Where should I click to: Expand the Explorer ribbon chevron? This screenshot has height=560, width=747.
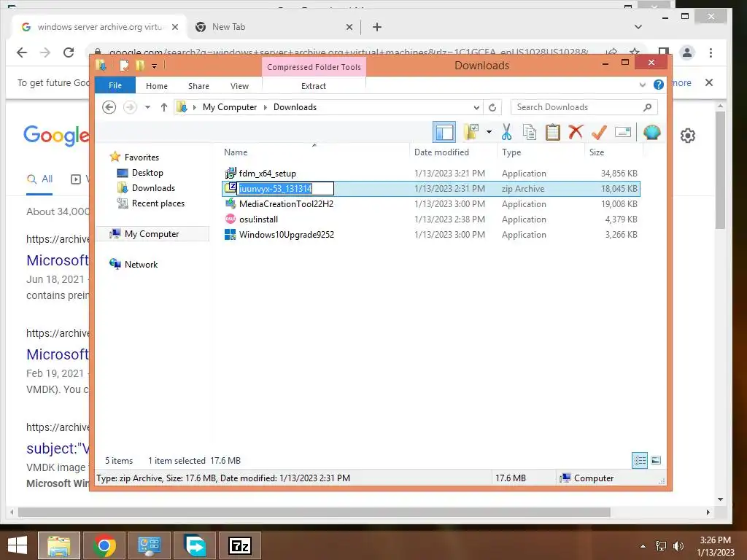[642, 85]
